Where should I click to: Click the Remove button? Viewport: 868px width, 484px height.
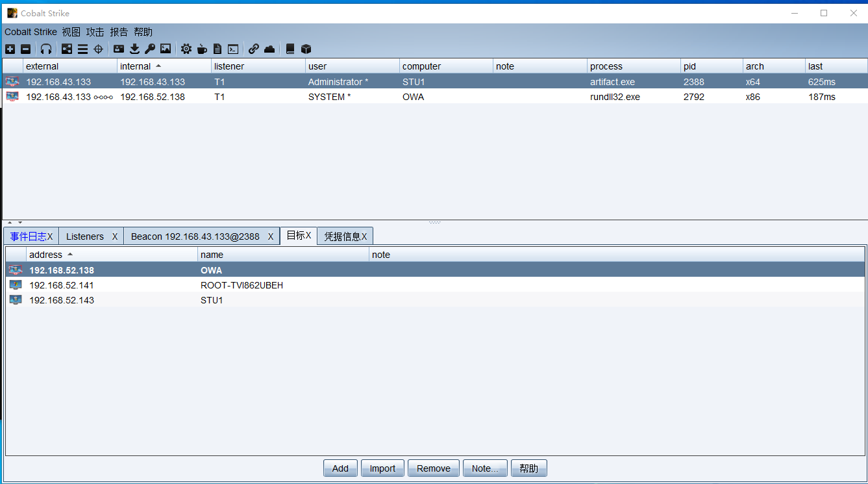[x=434, y=468]
